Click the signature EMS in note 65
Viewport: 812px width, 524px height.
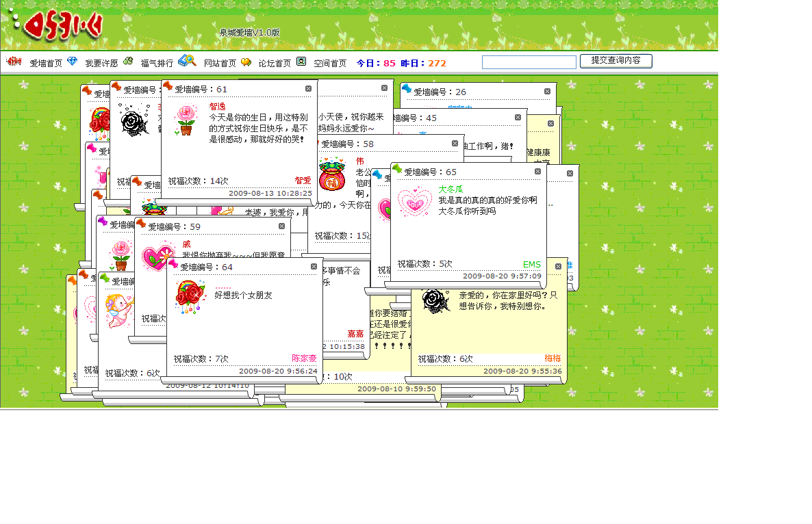coord(531,264)
